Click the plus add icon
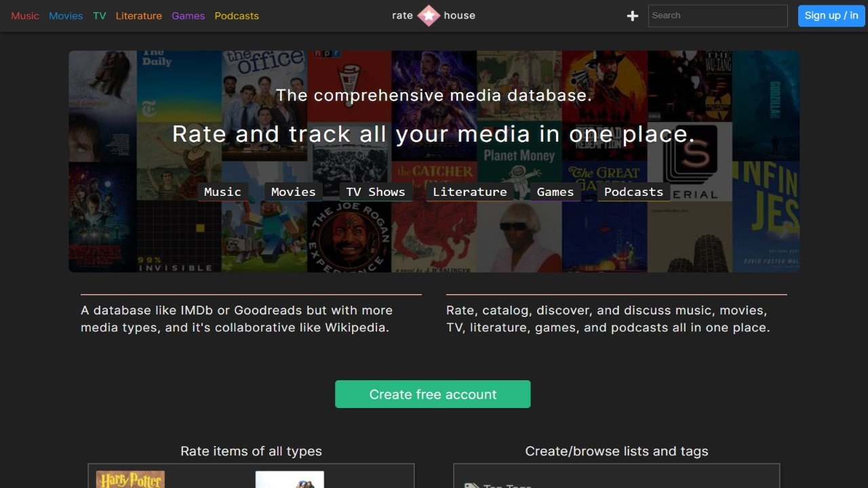Viewport: 868px width, 488px height. pos(633,16)
